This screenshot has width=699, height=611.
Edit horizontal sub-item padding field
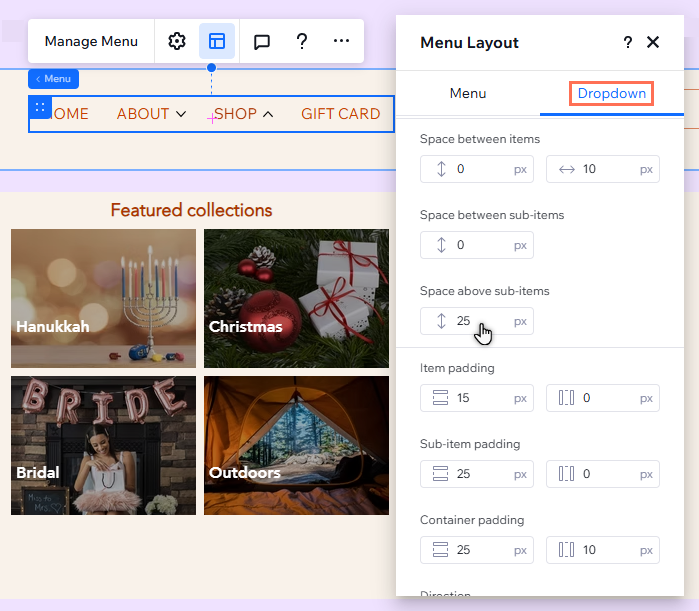point(603,474)
